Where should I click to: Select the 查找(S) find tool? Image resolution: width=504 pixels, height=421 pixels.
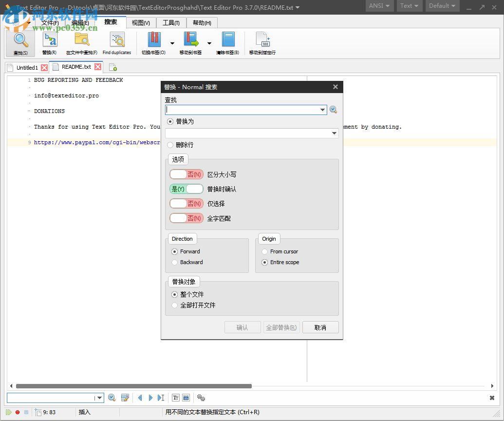tap(20, 42)
